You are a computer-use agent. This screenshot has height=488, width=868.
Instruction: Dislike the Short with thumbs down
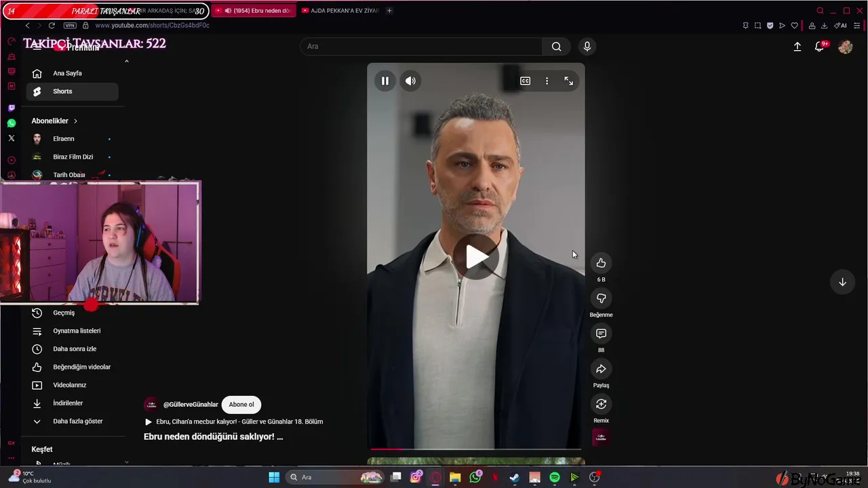[x=601, y=298]
